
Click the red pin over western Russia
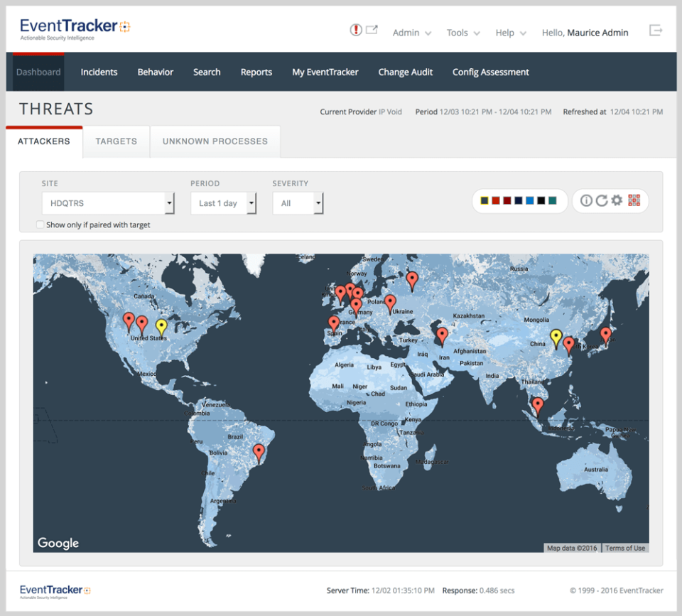pos(412,281)
